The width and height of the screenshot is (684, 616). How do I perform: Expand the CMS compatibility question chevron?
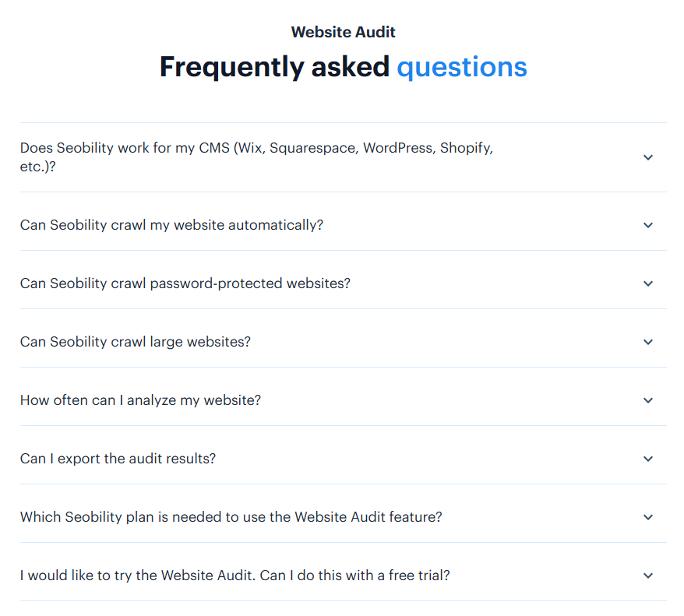point(648,157)
